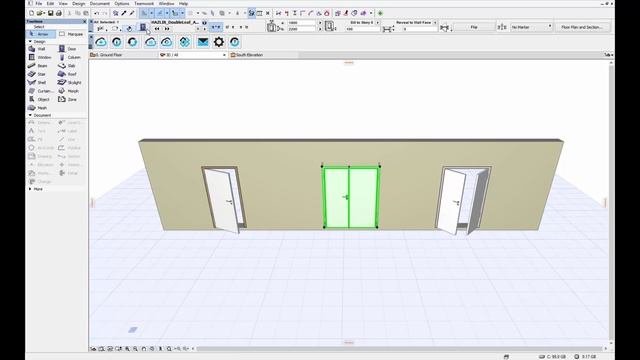
Task: Click the cloud download circle icon
Action: pyautogui.click(x=117, y=42)
